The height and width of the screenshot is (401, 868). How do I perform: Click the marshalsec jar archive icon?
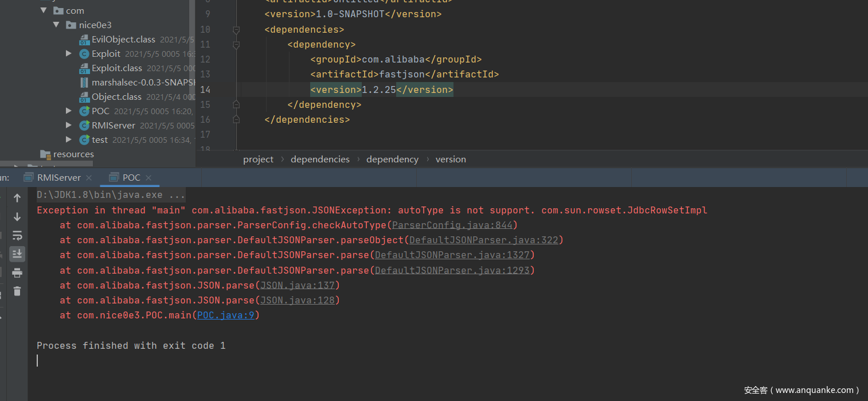coord(84,83)
